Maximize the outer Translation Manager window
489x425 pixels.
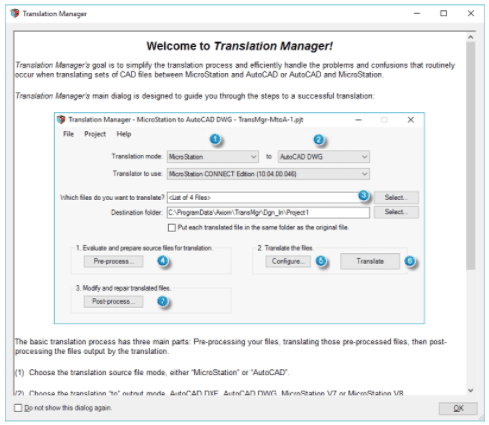coord(443,13)
